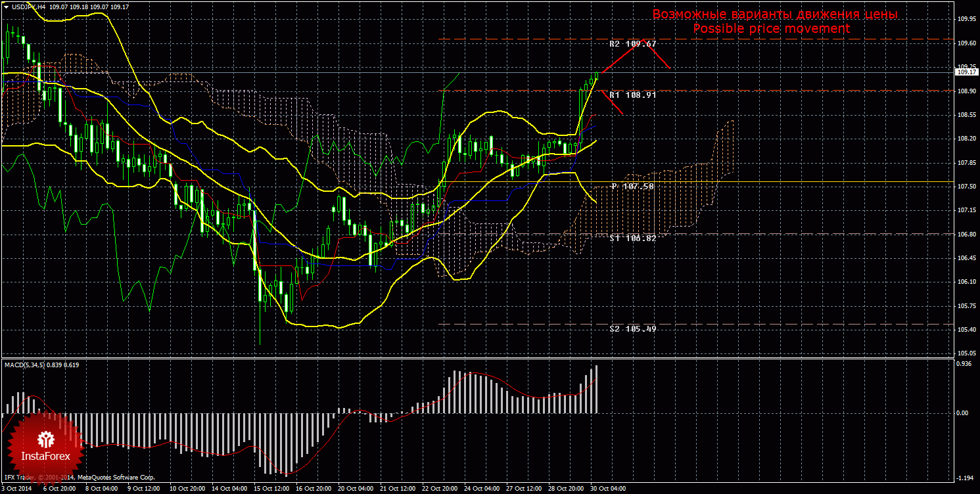980x494 pixels.
Task: Click the '14 Oct 04:00' time label
Action: click(x=229, y=489)
